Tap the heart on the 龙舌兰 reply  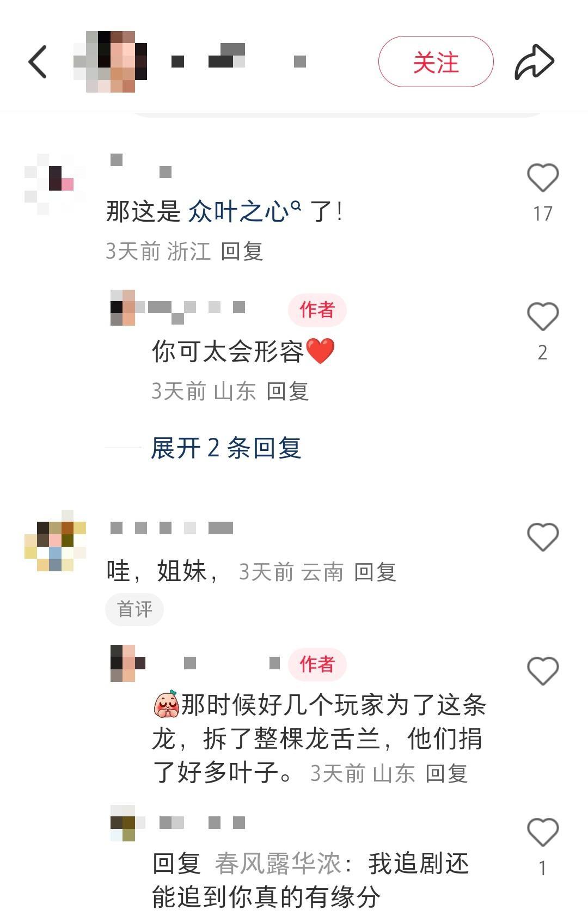click(543, 670)
